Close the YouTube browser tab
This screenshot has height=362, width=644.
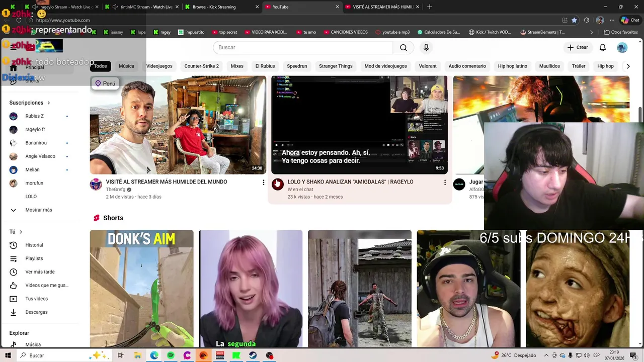(x=337, y=7)
